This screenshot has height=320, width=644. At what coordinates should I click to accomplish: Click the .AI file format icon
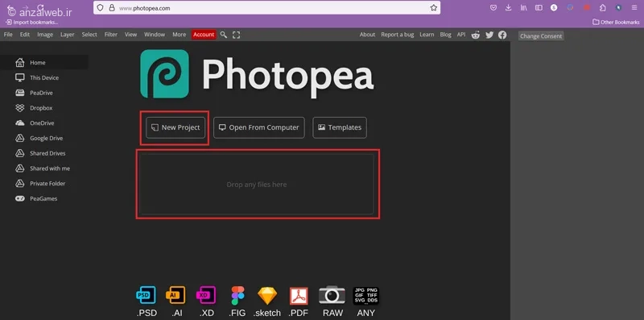pos(175,296)
